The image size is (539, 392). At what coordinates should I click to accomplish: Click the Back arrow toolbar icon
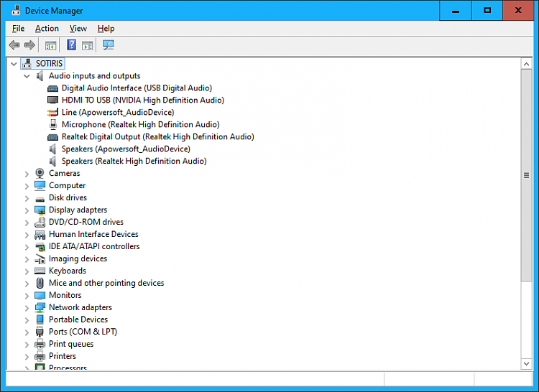click(14, 45)
